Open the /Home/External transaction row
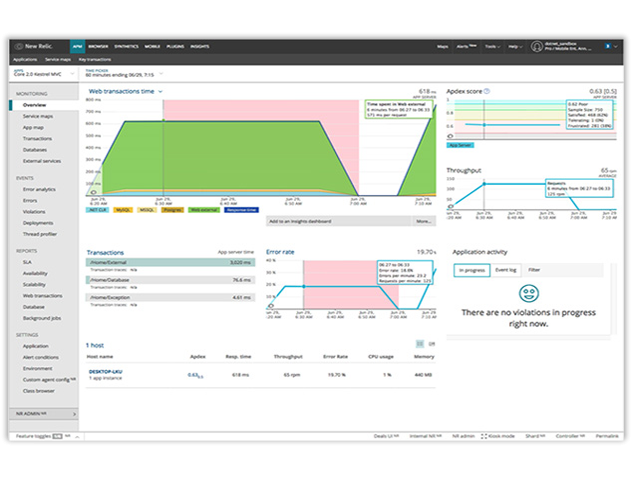Viewport: 632px width, 478px height. coord(170,262)
